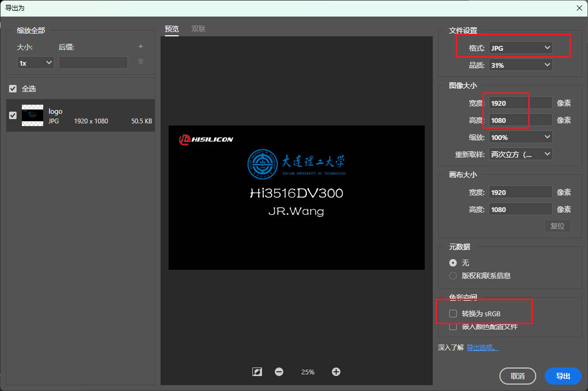Image resolution: width=588 pixels, height=391 pixels.
Task: Click the trash icon in Scale All
Action: pyautogui.click(x=141, y=62)
